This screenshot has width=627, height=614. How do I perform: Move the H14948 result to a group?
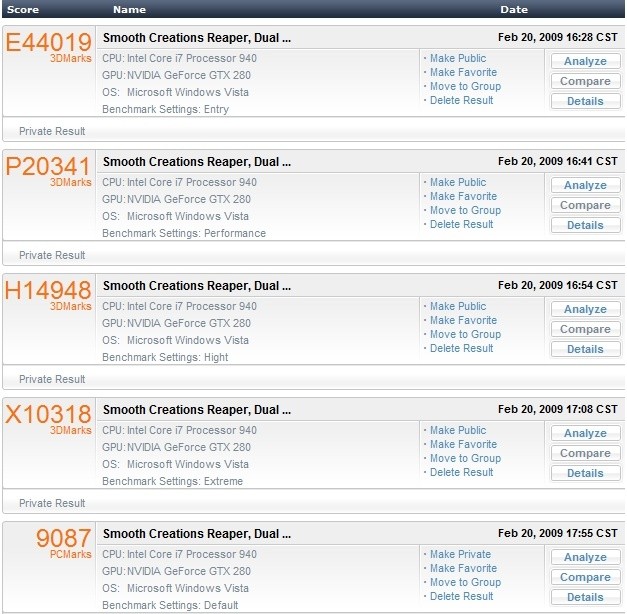pos(465,334)
